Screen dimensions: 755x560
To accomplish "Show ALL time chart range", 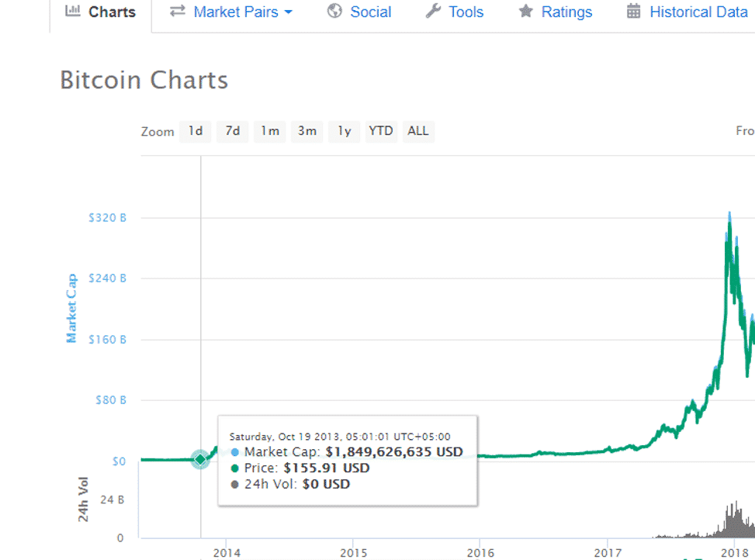I will [x=418, y=131].
